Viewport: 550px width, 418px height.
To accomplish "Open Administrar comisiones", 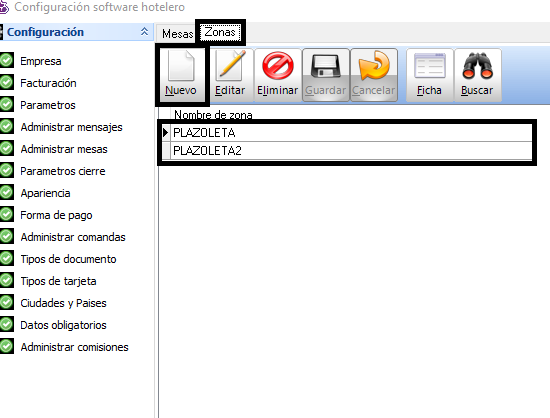I will tap(75, 347).
